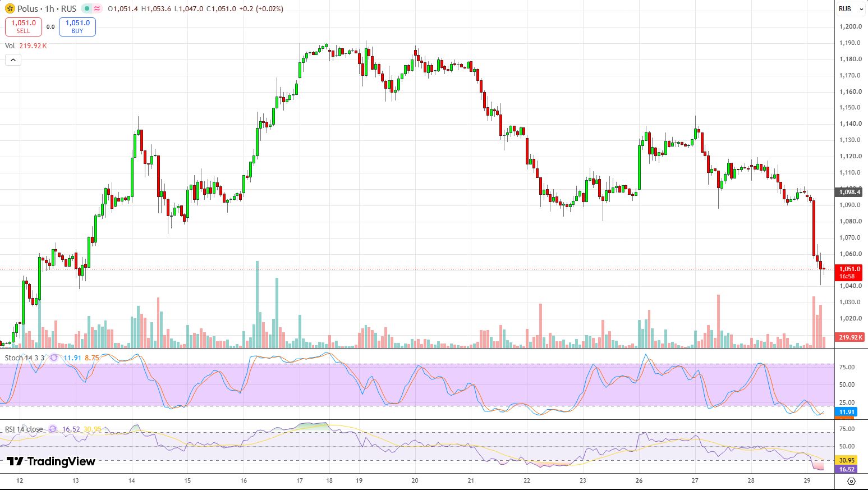
Task: Click the gray 1,098.4 price label
Action: tap(849, 192)
